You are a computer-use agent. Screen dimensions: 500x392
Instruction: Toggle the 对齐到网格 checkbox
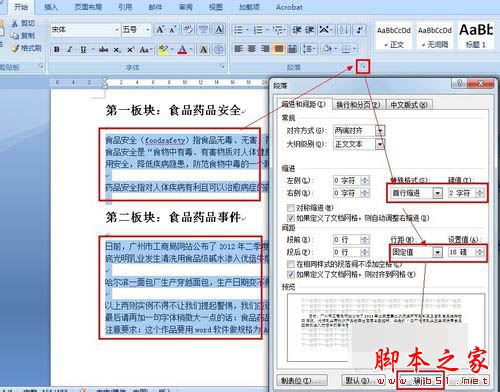pyautogui.click(x=291, y=275)
